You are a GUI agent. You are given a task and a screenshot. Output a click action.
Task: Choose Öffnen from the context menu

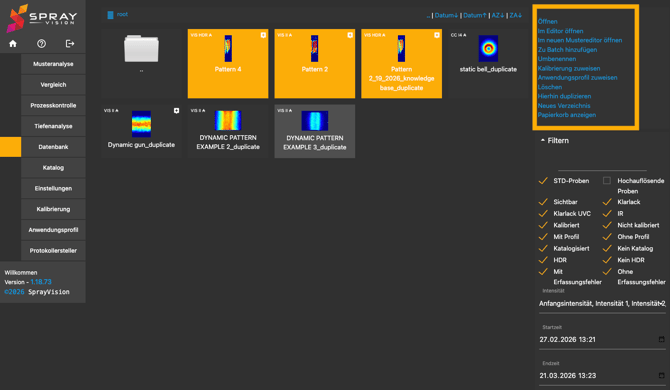[547, 21]
